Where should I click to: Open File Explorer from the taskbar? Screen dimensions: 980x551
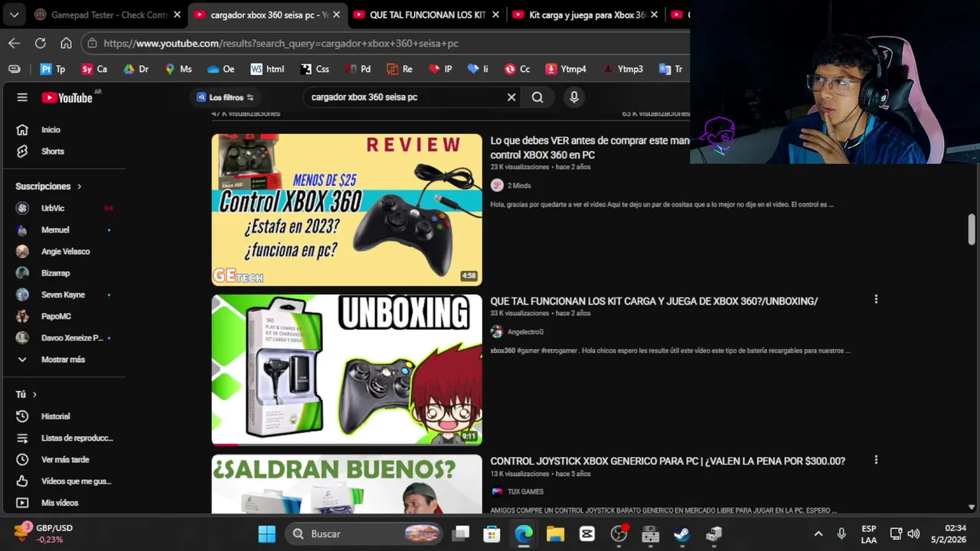555,533
